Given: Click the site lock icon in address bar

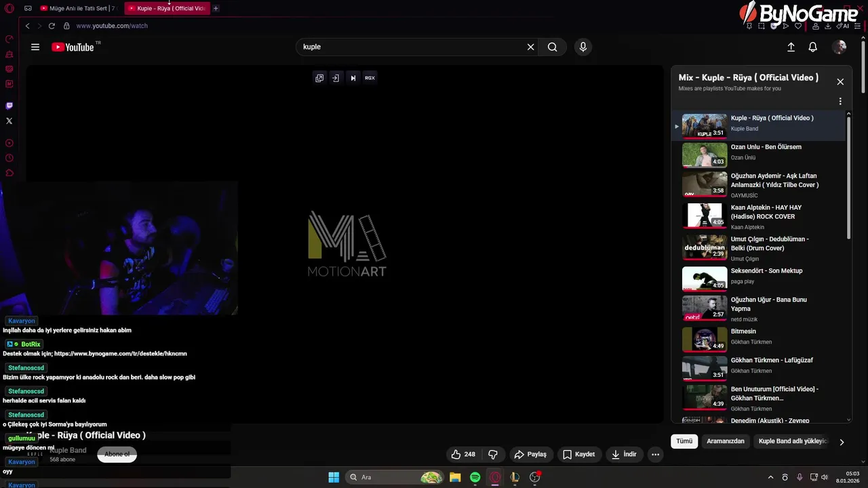Looking at the screenshot, I should click(66, 26).
